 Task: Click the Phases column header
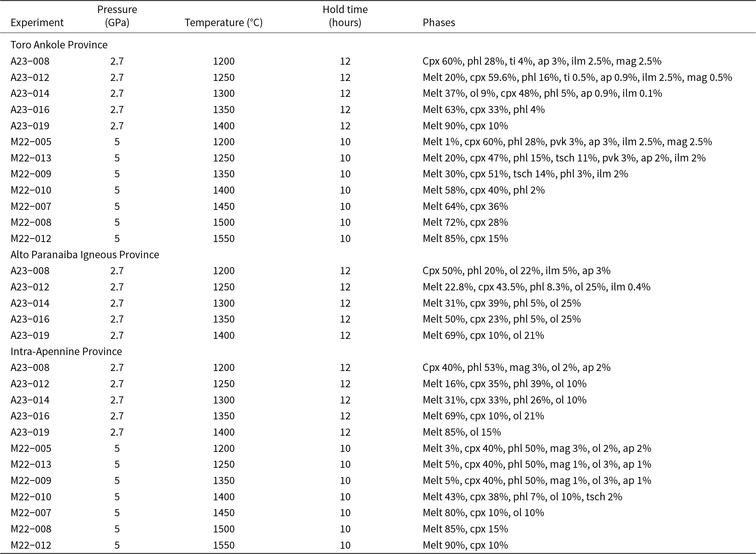[439, 23]
